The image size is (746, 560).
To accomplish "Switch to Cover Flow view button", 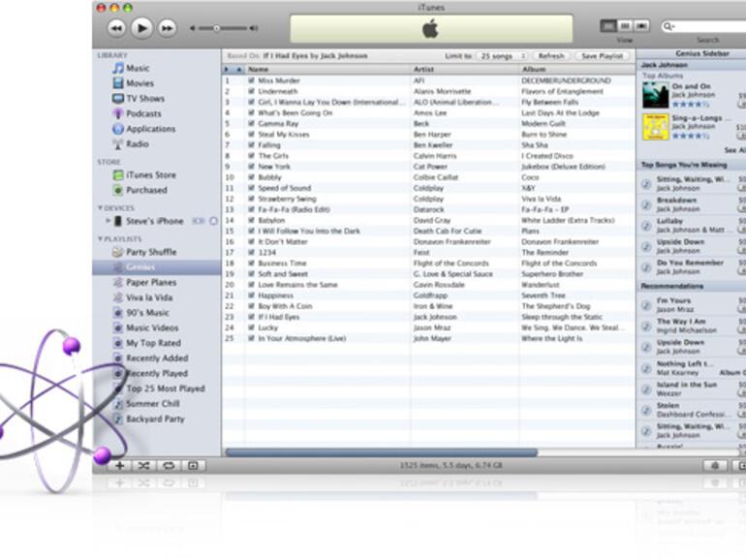I will (642, 26).
